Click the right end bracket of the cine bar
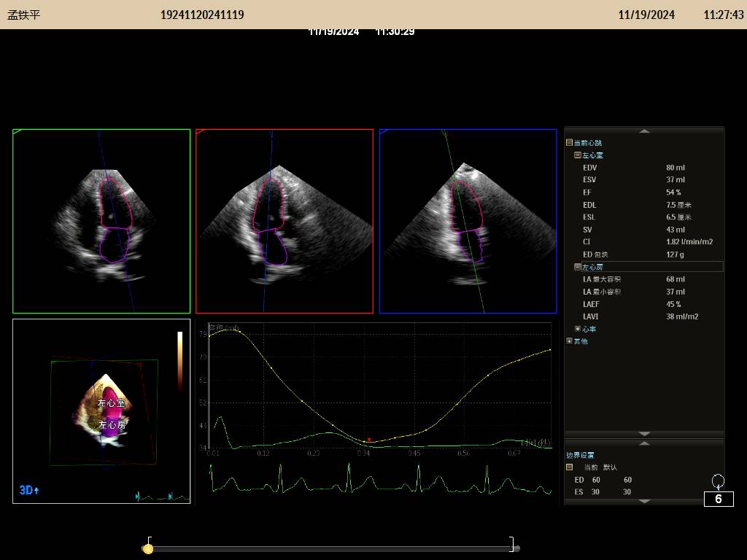Image resolution: width=747 pixels, height=560 pixels. [512, 545]
